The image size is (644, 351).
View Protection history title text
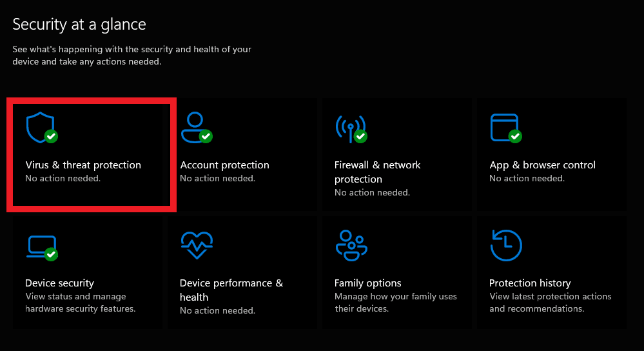[x=530, y=283]
